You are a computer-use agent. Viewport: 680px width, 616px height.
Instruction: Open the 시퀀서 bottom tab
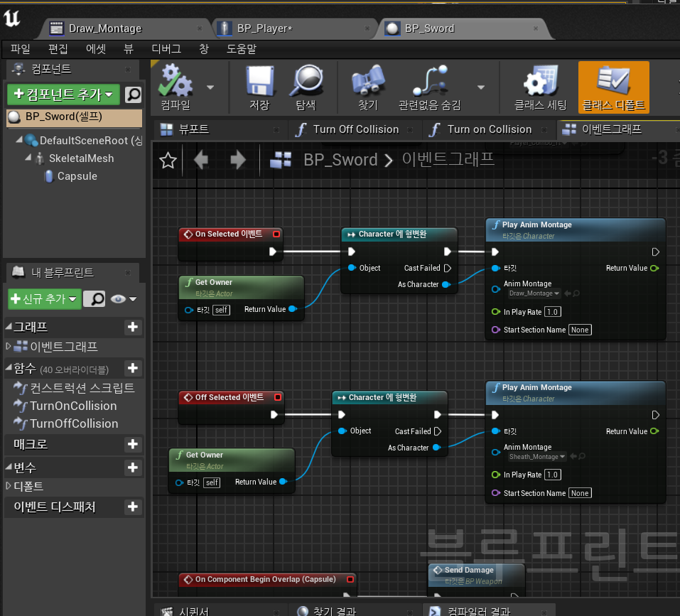(193, 610)
